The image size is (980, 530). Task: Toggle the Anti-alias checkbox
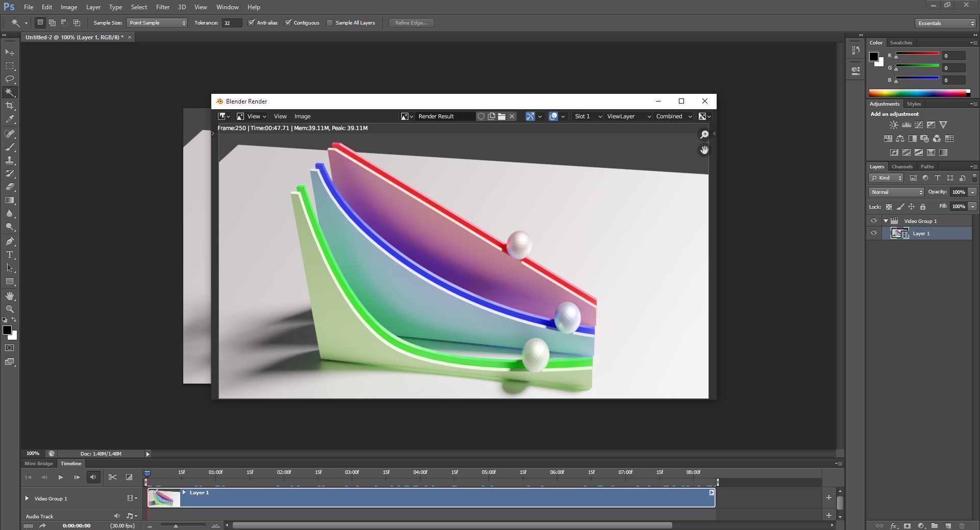(251, 22)
